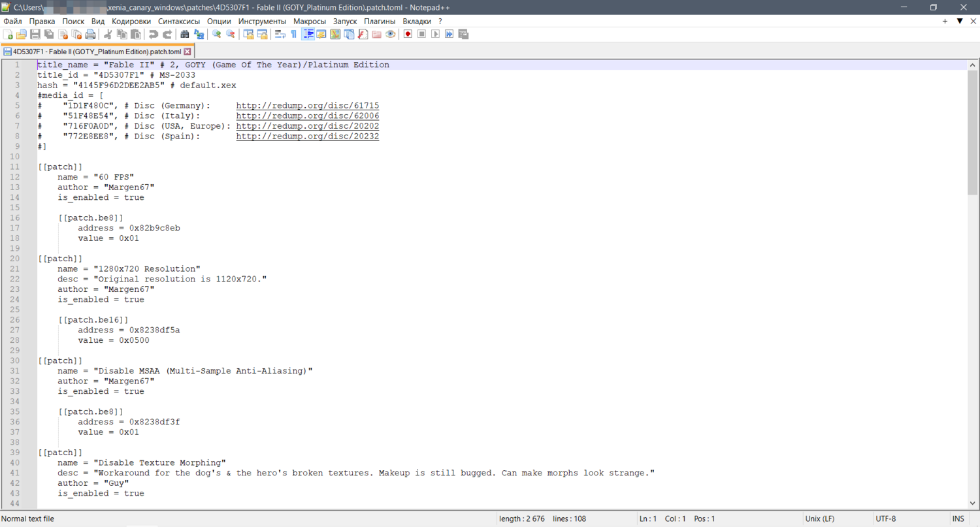Click the Undo arrow icon
980x527 pixels.
[153, 34]
